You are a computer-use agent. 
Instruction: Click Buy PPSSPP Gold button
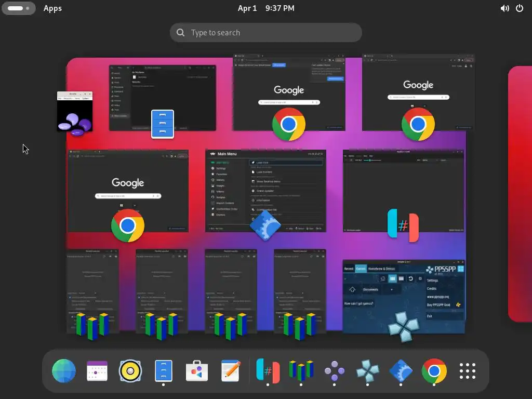tap(444, 304)
